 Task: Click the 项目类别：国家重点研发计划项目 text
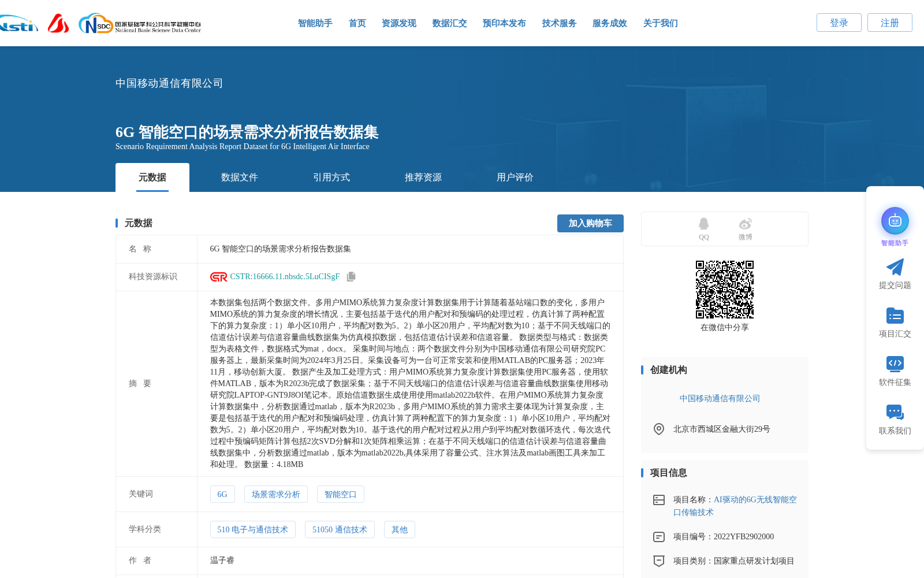click(734, 561)
